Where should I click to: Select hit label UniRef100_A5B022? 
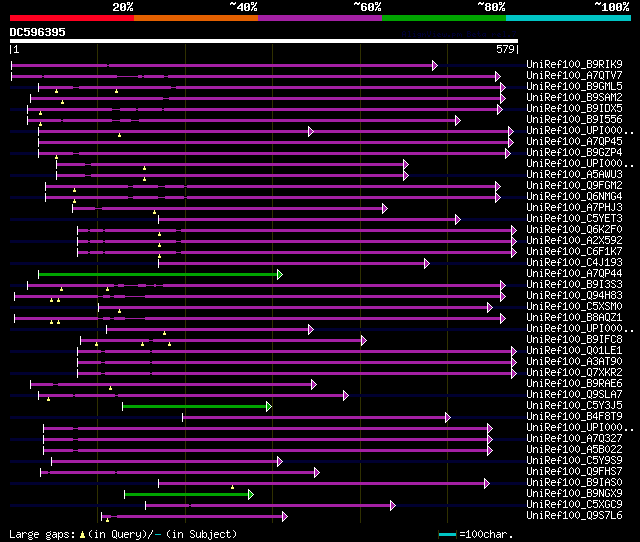click(574, 450)
